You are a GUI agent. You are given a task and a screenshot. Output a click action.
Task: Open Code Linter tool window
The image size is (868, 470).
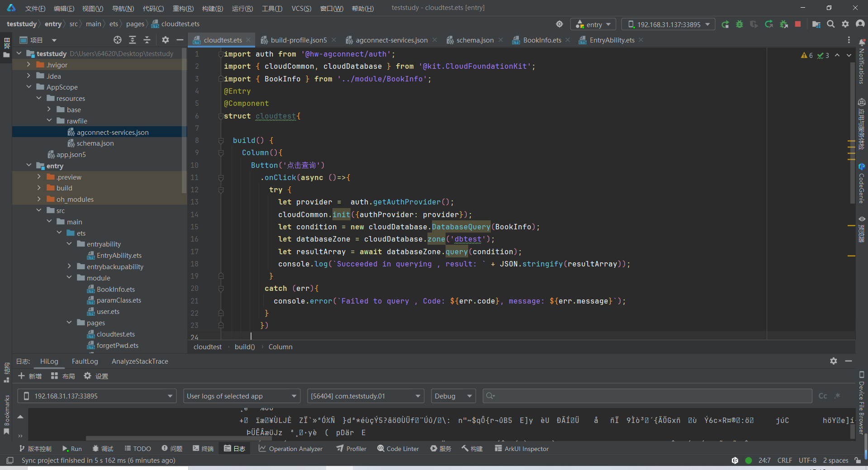(398, 448)
